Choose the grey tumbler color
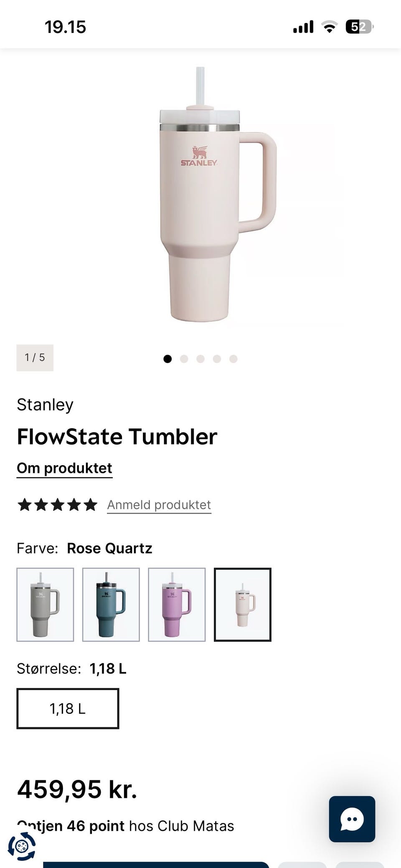 tap(45, 604)
